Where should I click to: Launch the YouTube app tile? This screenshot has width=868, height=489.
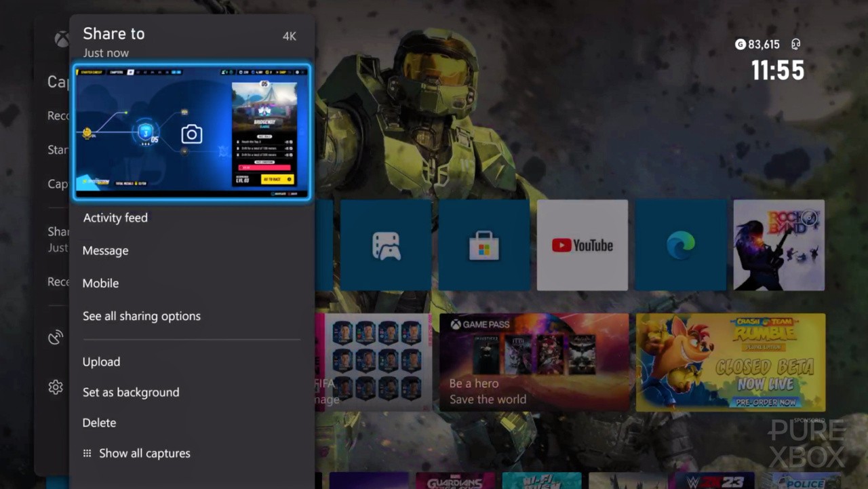coord(583,245)
